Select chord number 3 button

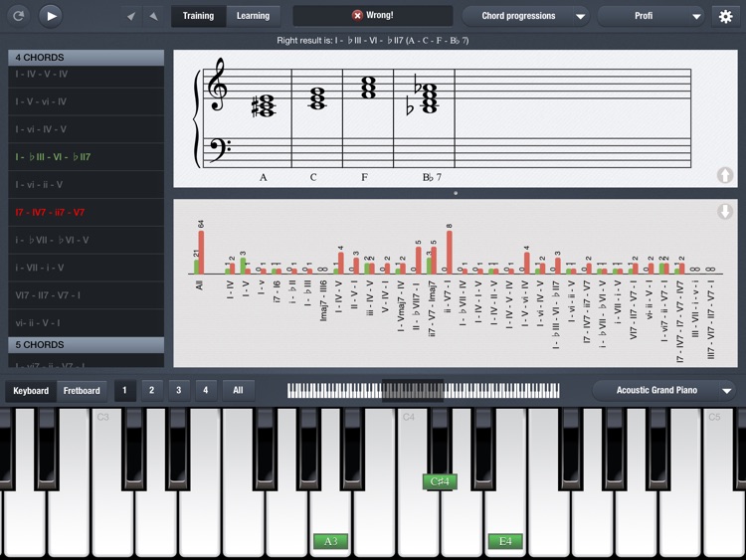pos(179,391)
